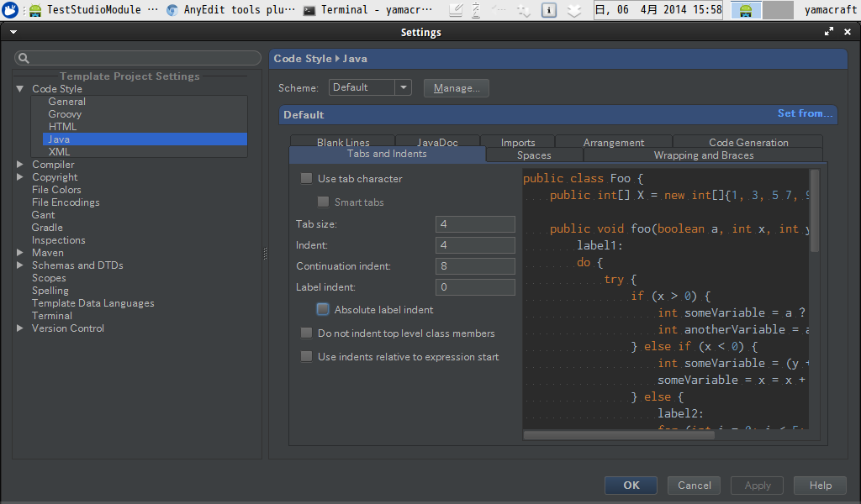Viewport: 861px width, 504px height.
Task: Click the settings search field
Action: (137, 58)
